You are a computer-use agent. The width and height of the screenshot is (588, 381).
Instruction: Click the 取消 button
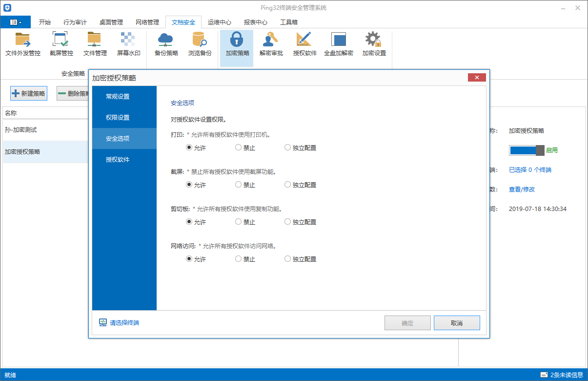[457, 322]
